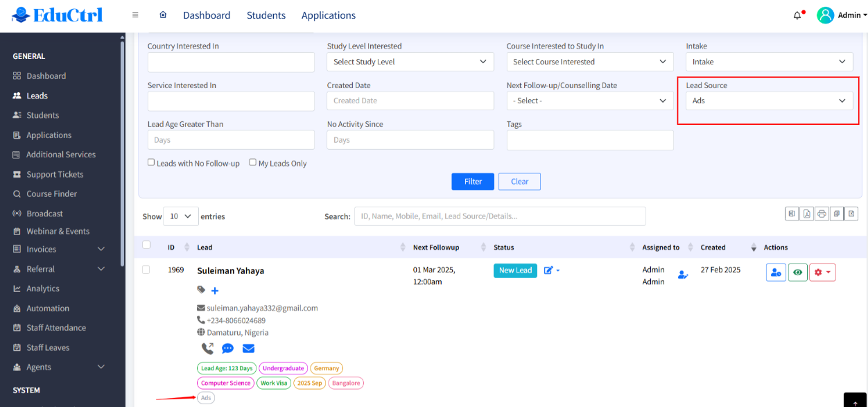Image resolution: width=868 pixels, height=407 pixels.
Task: Select the checkbox for lead 1969
Action: [146, 270]
